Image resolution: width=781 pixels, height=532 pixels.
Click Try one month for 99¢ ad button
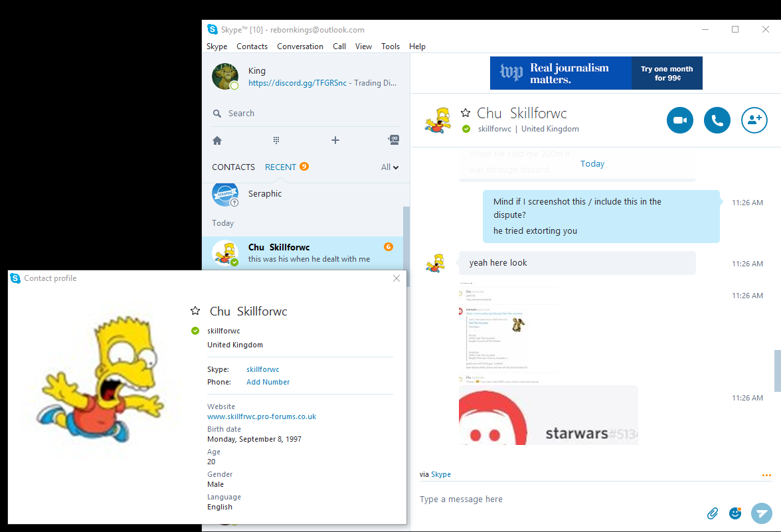pyautogui.click(x=667, y=73)
